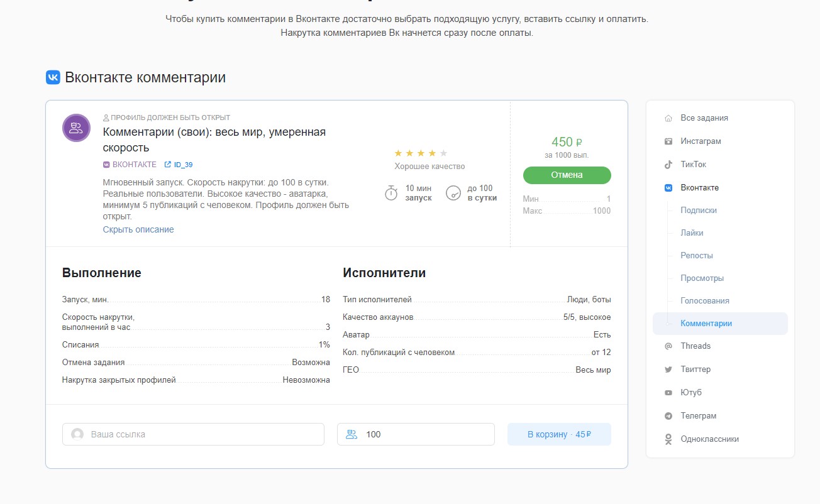Image resolution: width=820 pixels, height=504 pixels.
Task: Click the ГЕО value Весь мир
Action: tap(594, 370)
